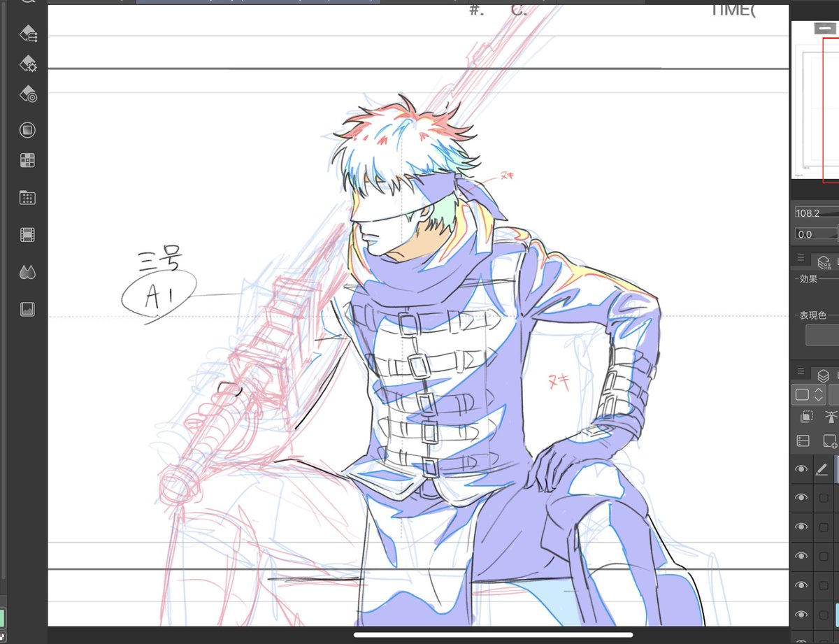Viewport: 839px width, 644px height.
Task: Toggle visibility eye of fourth layer row
Action: [x=801, y=556]
